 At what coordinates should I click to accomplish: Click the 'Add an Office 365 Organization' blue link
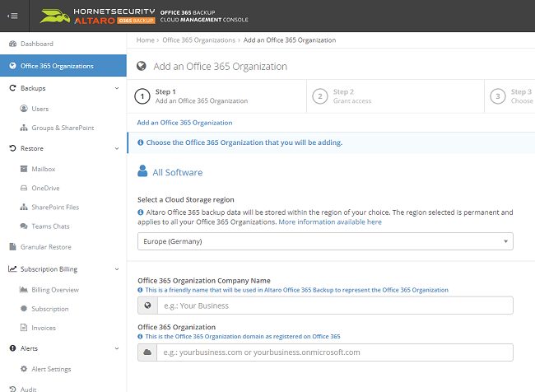184,123
